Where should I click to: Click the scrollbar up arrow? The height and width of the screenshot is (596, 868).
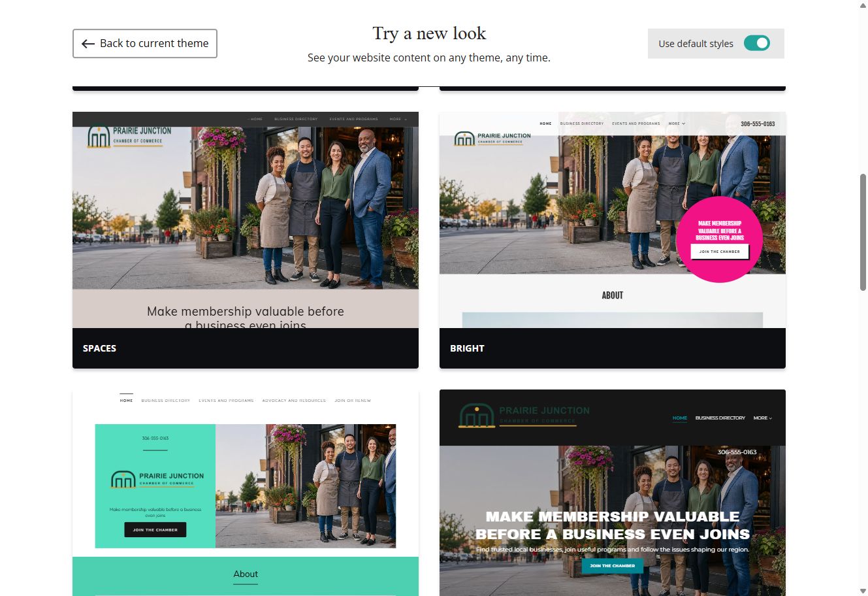point(863,5)
